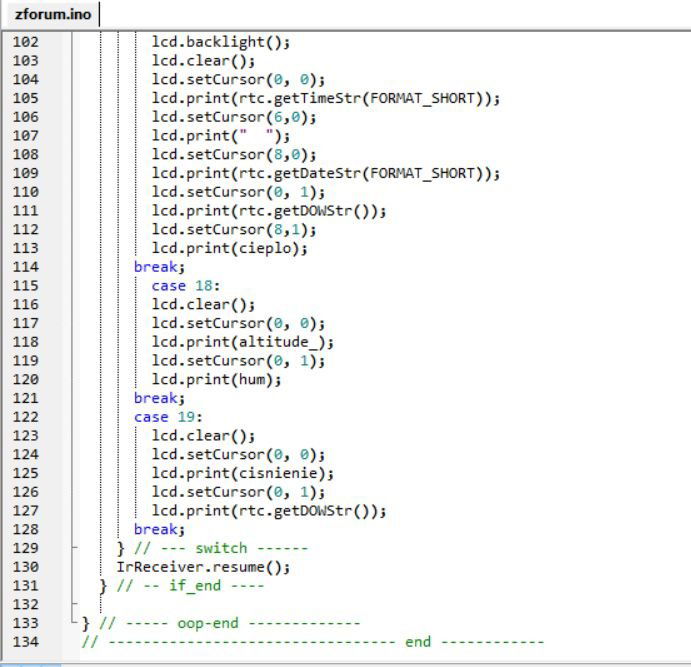The image size is (691, 667).
Task: Click line number 102 in the gutter
Action: point(26,42)
